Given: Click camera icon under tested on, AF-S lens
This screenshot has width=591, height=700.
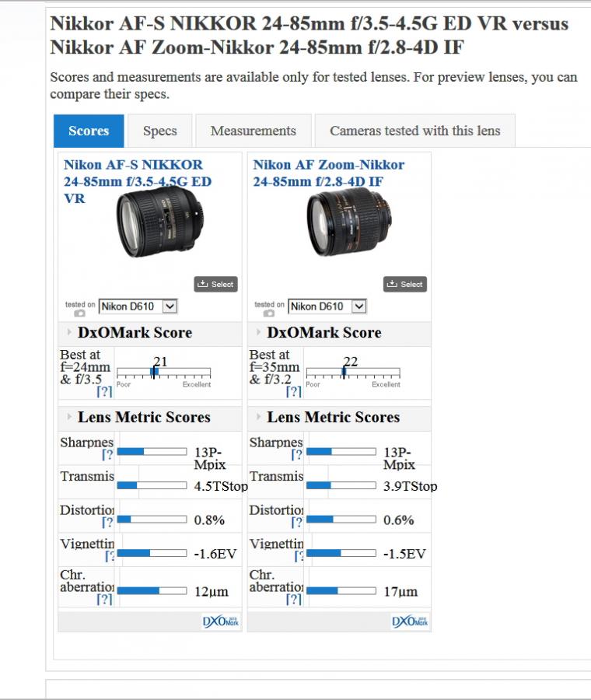Looking at the screenshot, I should (79, 313).
